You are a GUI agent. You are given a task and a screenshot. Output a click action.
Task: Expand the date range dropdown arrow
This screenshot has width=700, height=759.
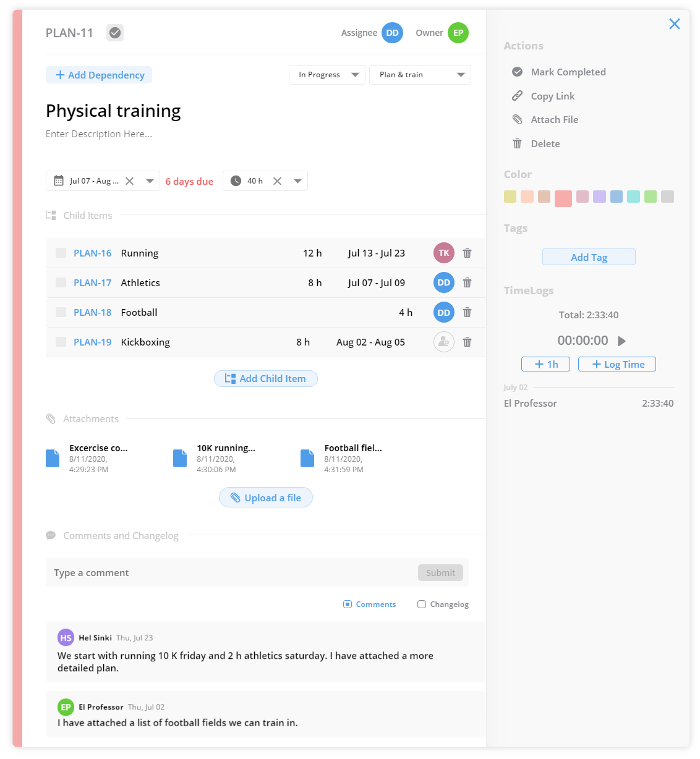(x=150, y=181)
